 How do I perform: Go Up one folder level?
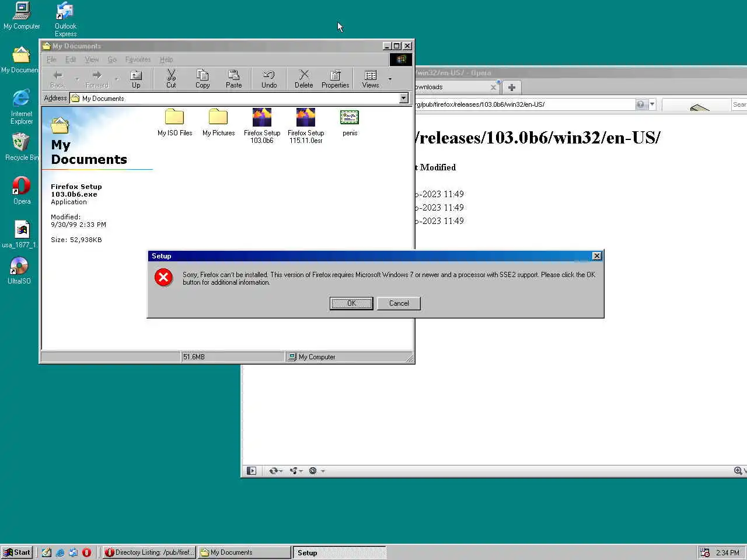[x=136, y=79]
